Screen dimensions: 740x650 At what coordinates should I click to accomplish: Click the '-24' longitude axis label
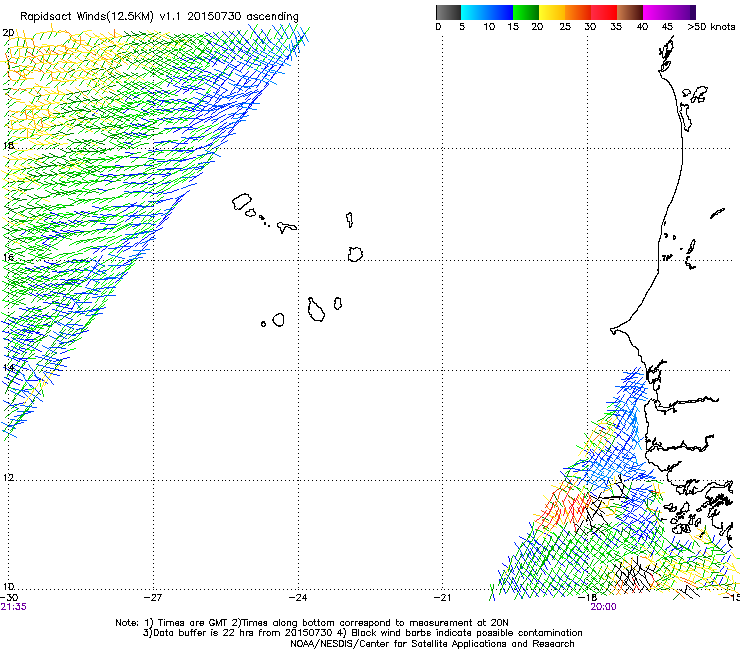coord(298,598)
